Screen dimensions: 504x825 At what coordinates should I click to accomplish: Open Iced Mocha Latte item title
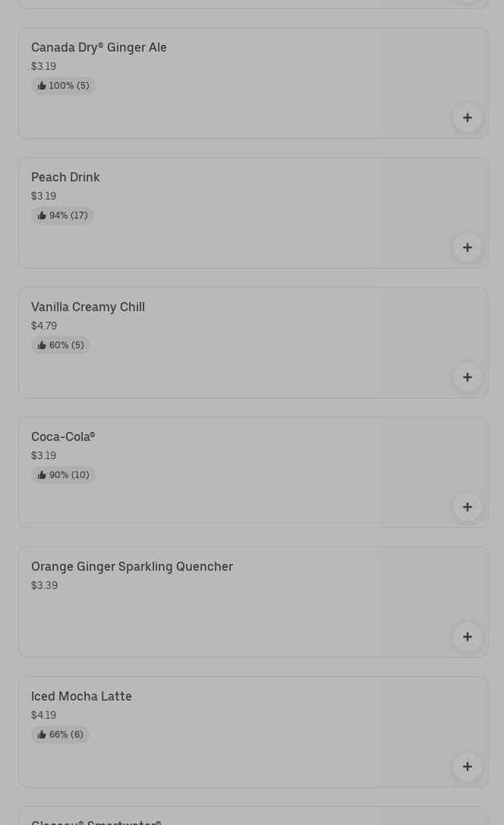(x=81, y=696)
